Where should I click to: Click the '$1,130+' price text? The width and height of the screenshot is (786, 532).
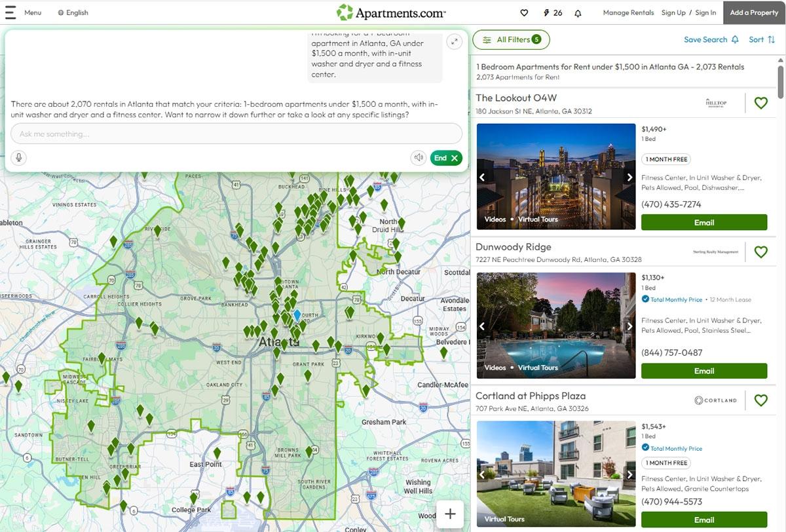(653, 278)
